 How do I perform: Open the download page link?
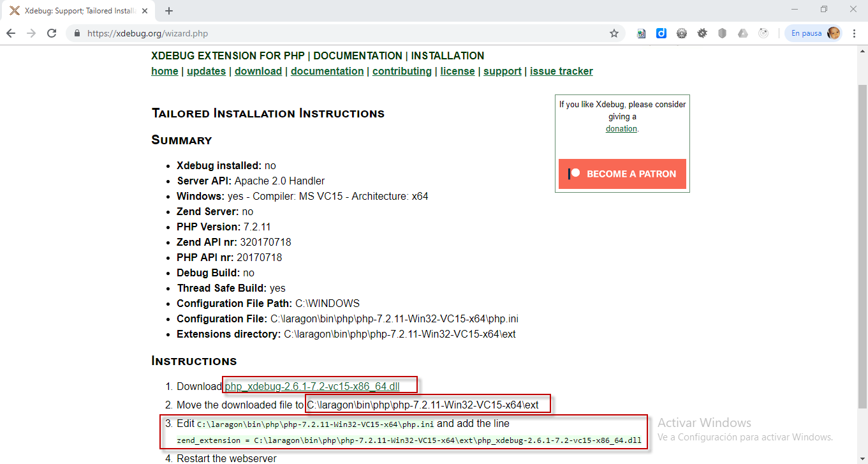click(258, 71)
